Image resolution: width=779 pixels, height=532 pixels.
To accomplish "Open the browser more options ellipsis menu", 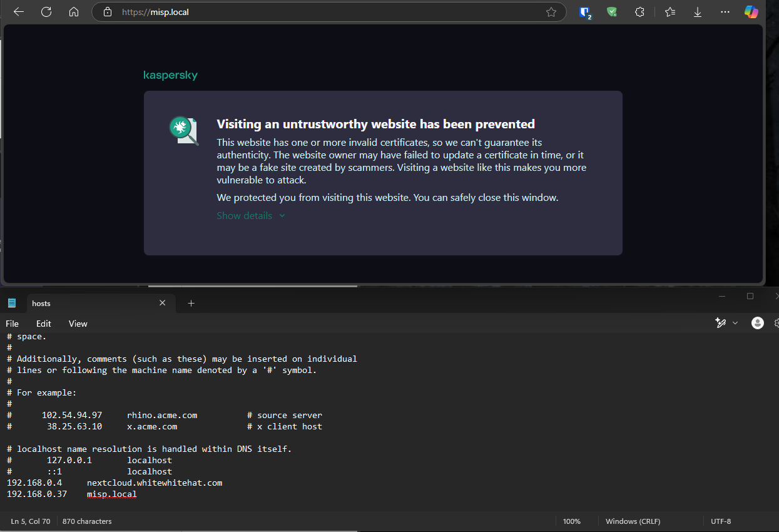I will click(x=725, y=12).
